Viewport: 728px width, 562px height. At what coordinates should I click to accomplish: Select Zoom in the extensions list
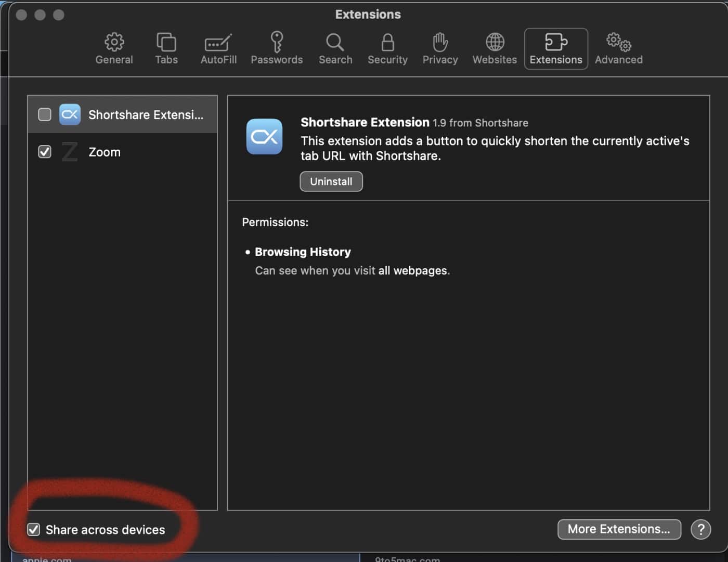coord(105,152)
